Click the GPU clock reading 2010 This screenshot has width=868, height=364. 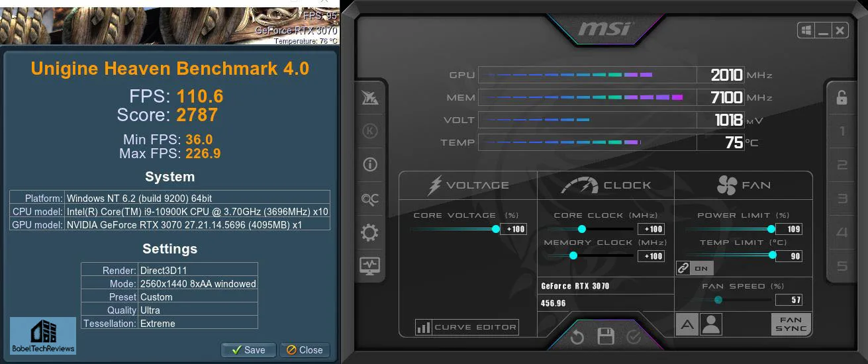(726, 75)
